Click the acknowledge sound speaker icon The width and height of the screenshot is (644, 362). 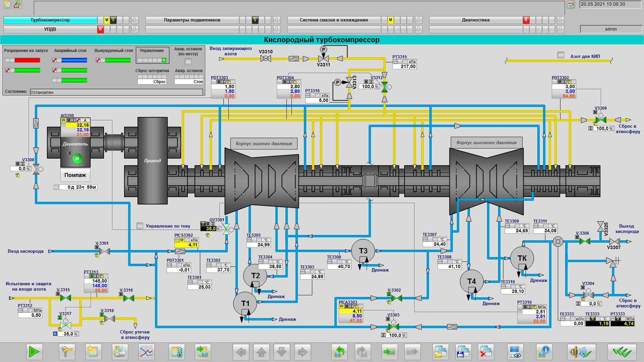tap(582, 352)
